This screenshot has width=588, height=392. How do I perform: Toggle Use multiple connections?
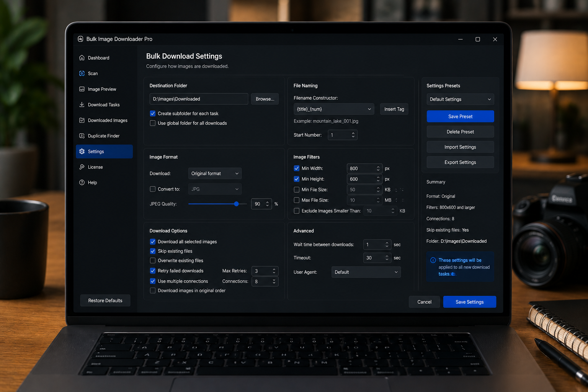coord(153,281)
